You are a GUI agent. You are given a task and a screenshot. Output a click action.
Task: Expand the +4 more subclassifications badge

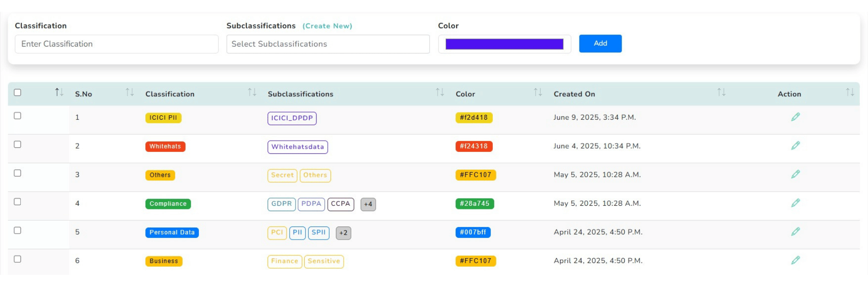(x=368, y=204)
